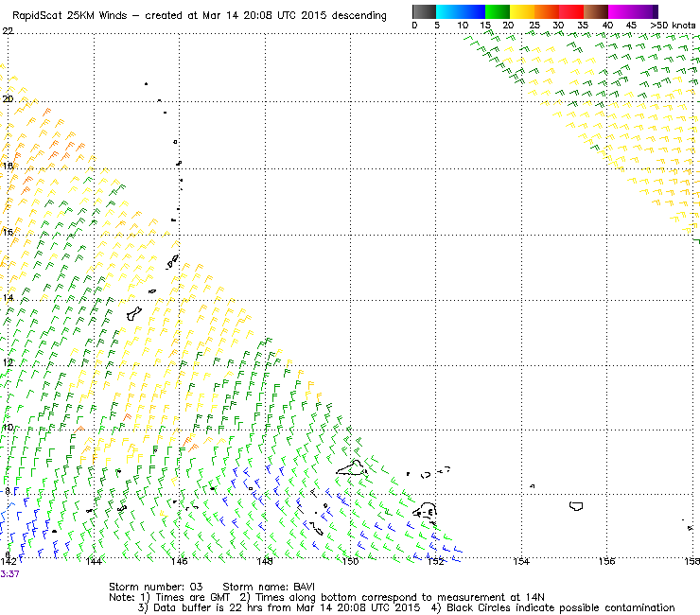Click the '142' longitude axis label
The height and width of the screenshot is (615, 700).
pos(9,561)
